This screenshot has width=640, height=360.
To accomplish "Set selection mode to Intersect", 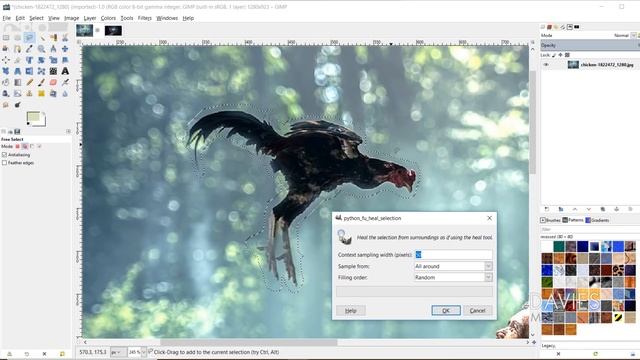I will (x=40, y=146).
